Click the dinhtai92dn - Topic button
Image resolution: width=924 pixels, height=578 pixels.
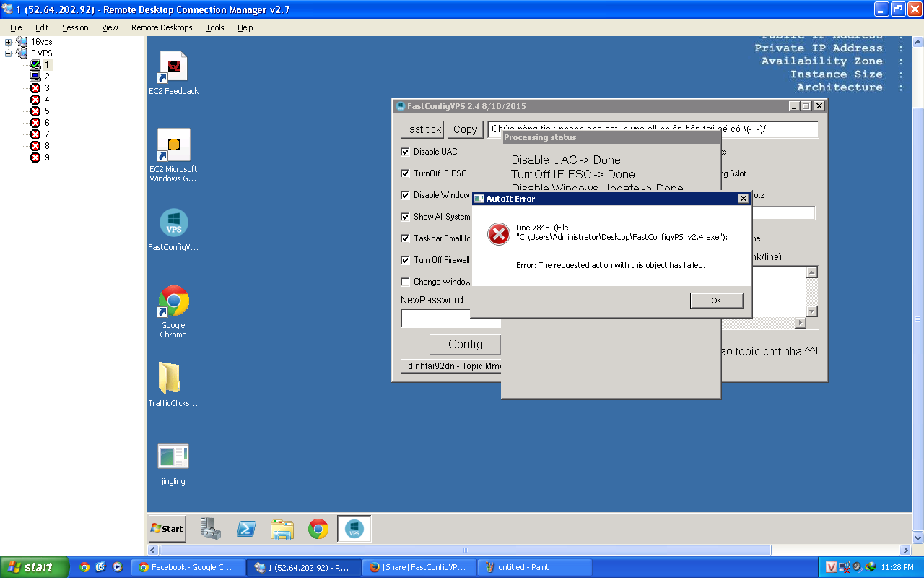click(451, 366)
